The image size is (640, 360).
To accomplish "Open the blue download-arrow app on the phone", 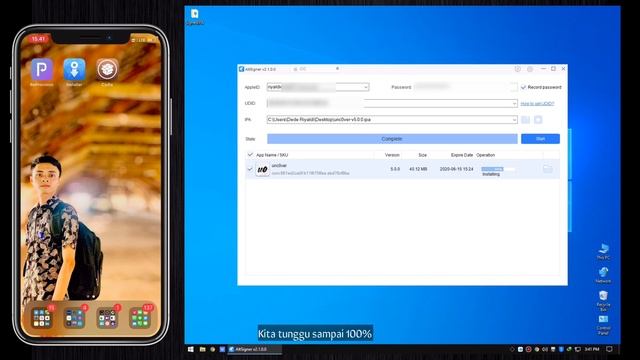I will pyautogui.click(x=74, y=69).
